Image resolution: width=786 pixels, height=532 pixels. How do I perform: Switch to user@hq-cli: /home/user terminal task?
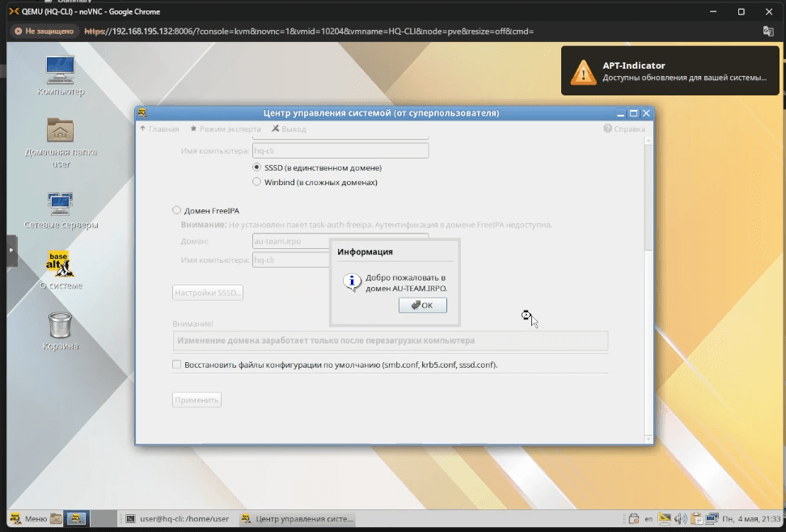tap(178, 518)
